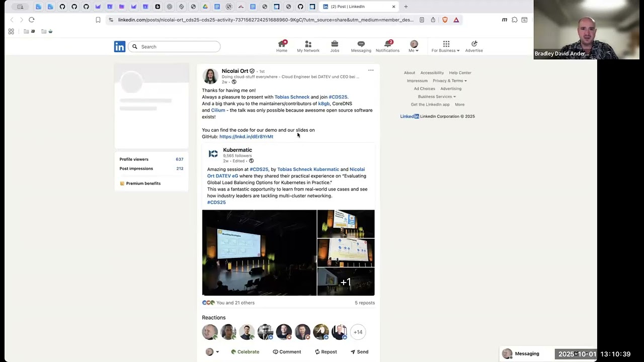The image size is (644, 362).
Task: Open Messaging icon in top nav
Action: pos(361,44)
